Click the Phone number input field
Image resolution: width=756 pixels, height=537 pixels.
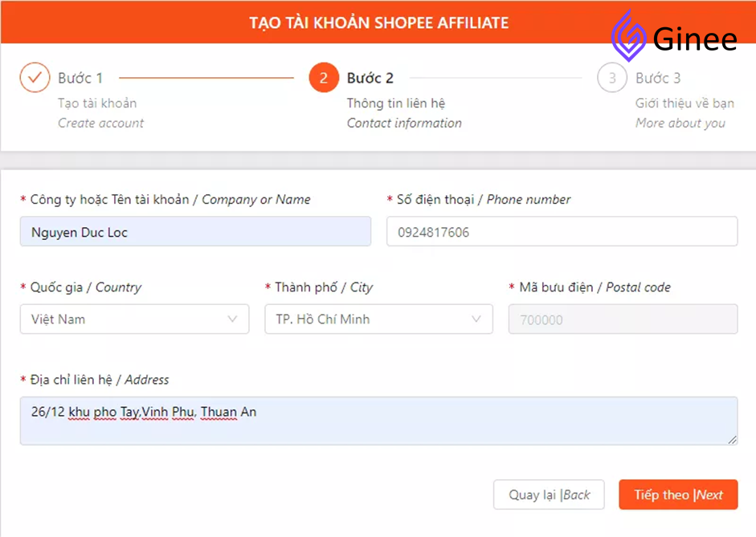[x=562, y=232]
